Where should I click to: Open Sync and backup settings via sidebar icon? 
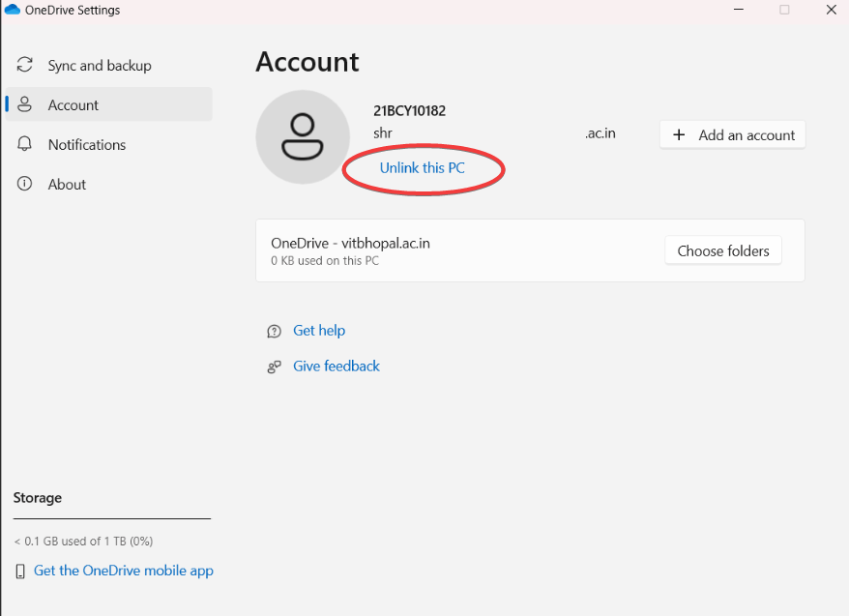(24, 65)
